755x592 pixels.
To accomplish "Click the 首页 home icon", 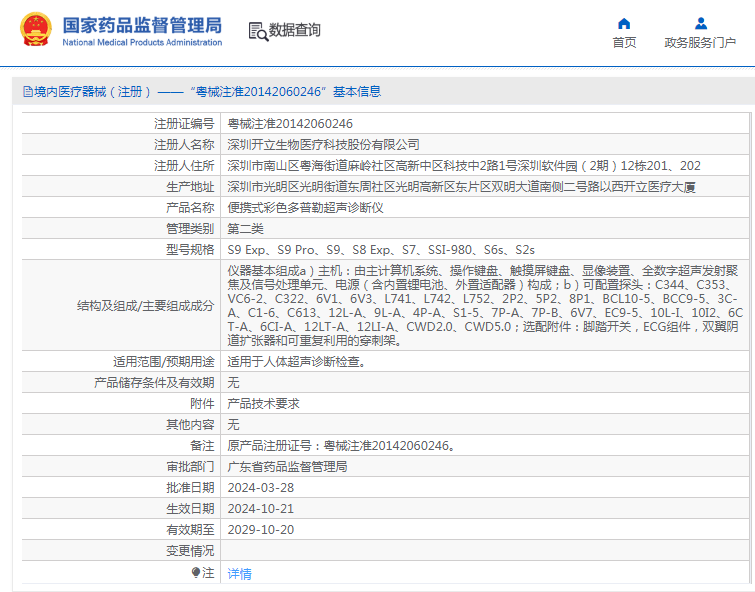I will coord(624,23).
